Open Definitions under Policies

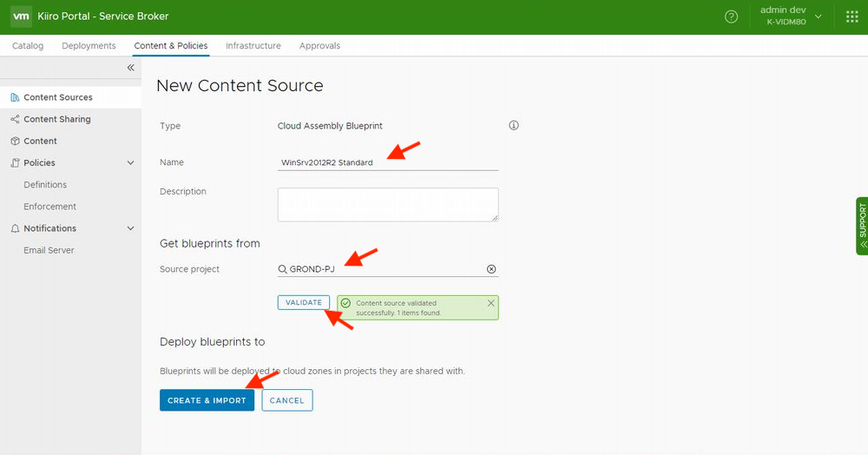[x=45, y=185]
